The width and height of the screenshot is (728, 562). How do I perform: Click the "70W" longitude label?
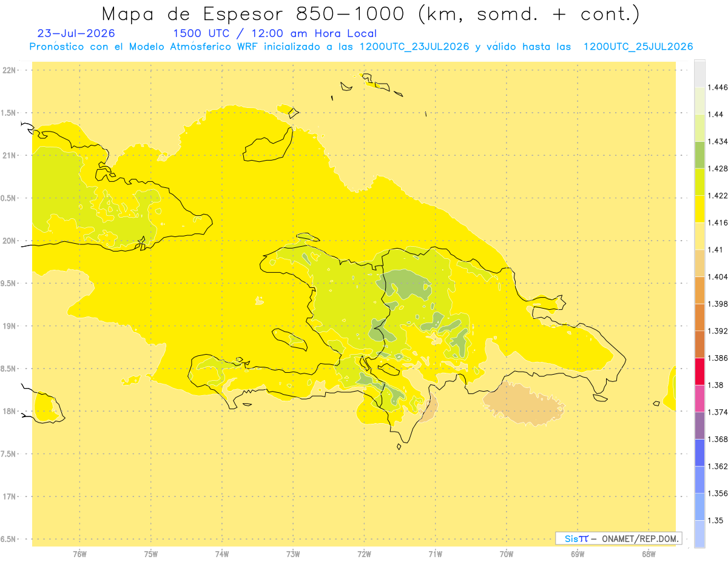tap(507, 554)
